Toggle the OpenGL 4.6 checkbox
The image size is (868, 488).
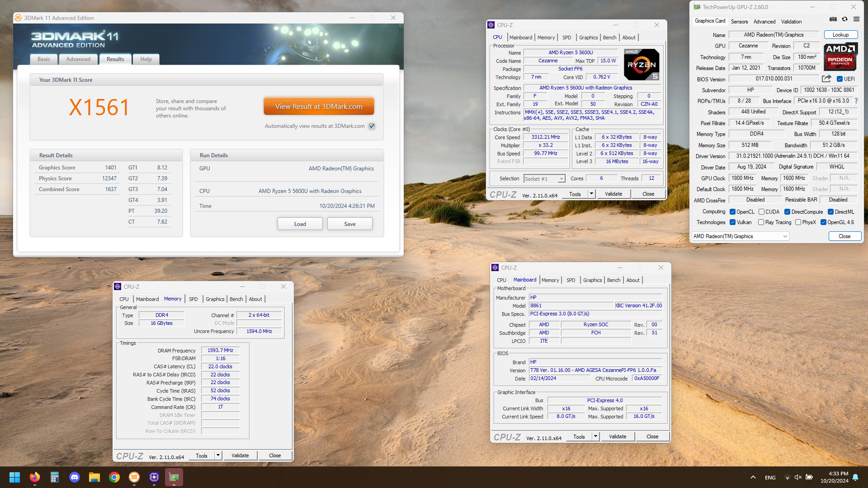823,222
